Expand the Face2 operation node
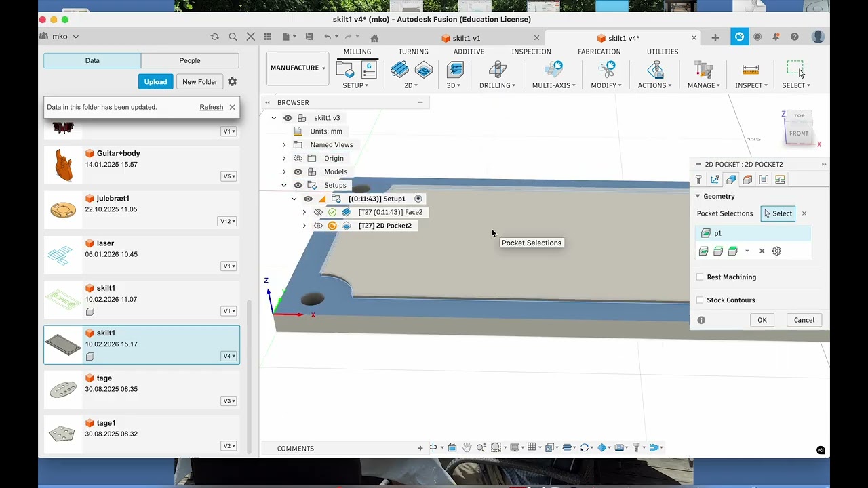The height and width of the screenshot is (488, 868). point(304,212)
